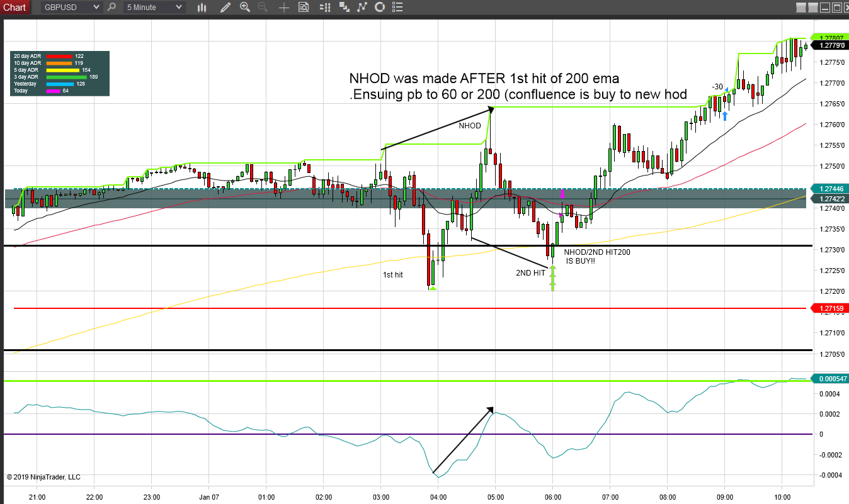Open the GBPUSD instrument selector dropdown
The width and height of the screenshot is (849, 504).
71,7
